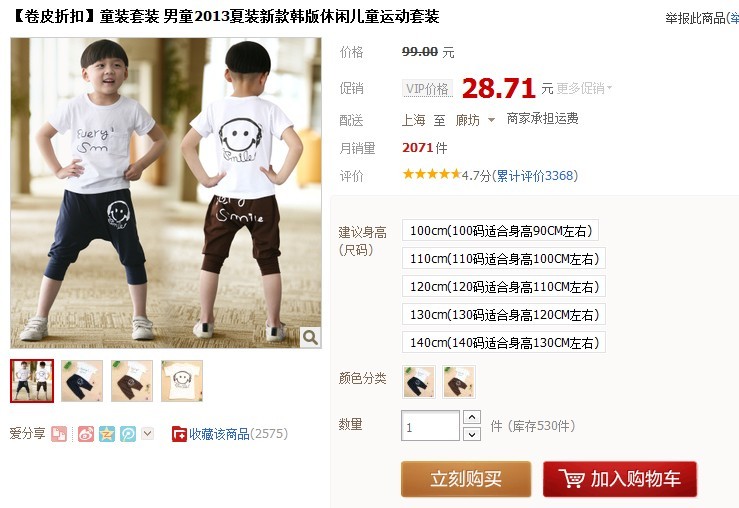The height and width of the screenshot is (508, 739).
Task: Share via the teal Tencent Weibo icon
Action: tap(128, 434)
